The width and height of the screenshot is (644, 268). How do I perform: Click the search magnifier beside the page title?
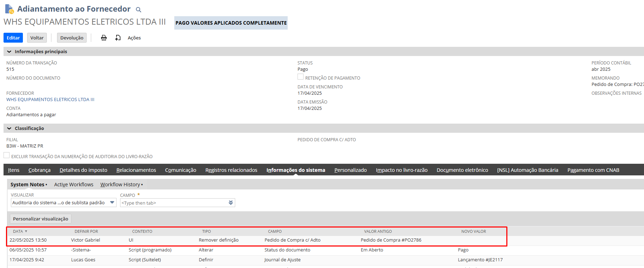[138, 10]
